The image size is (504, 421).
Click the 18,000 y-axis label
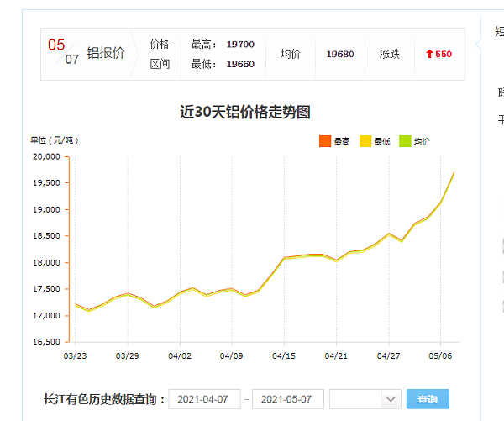[46, 263]
